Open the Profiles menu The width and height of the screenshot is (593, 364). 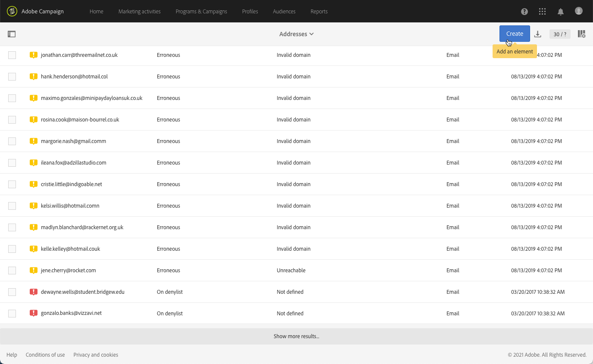pos(250,12)
